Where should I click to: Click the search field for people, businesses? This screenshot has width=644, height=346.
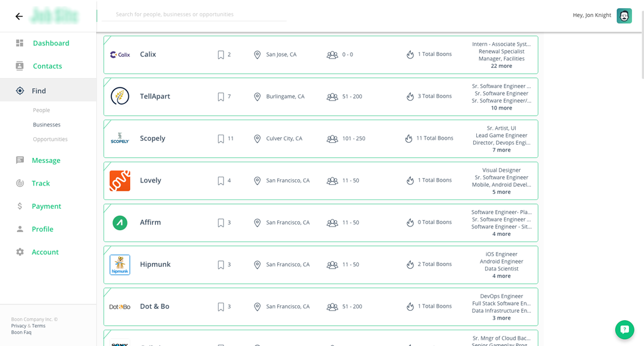pyautogui.click(x=194, y=14)
